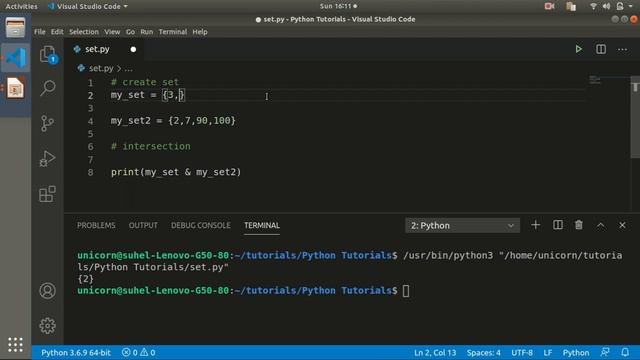Create a new terminal with plus icon
The image size is (640, 360).
click(x=536, y=225)
